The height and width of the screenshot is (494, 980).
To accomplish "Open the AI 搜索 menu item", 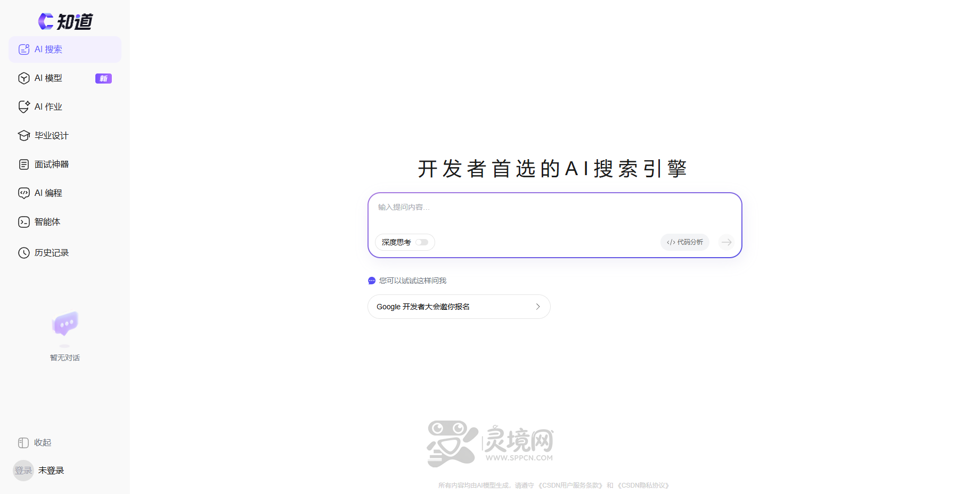I will tap(65, 50).
